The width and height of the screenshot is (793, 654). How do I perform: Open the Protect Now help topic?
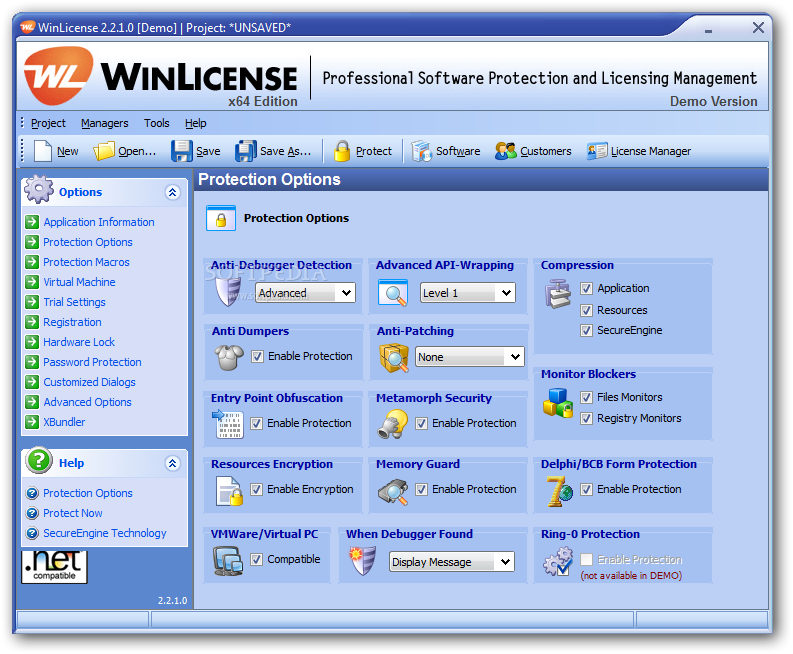click(x=73, y=513)
